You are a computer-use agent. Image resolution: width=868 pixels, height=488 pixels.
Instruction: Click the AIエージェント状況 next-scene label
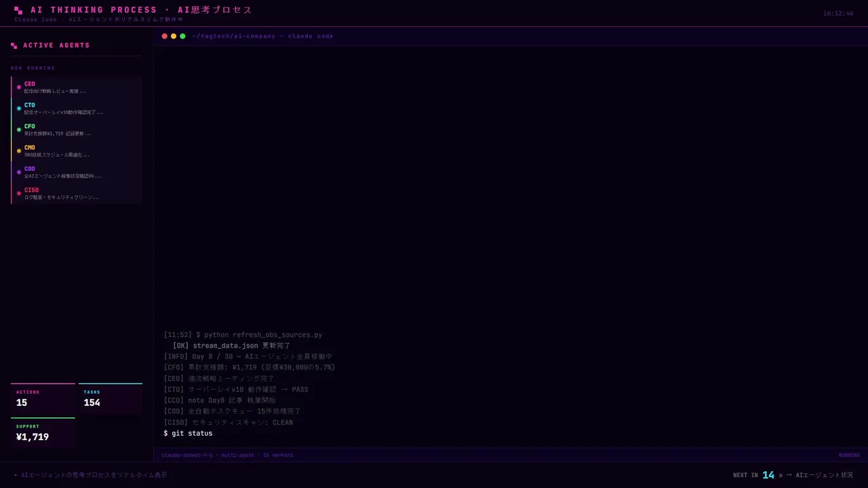825,475
